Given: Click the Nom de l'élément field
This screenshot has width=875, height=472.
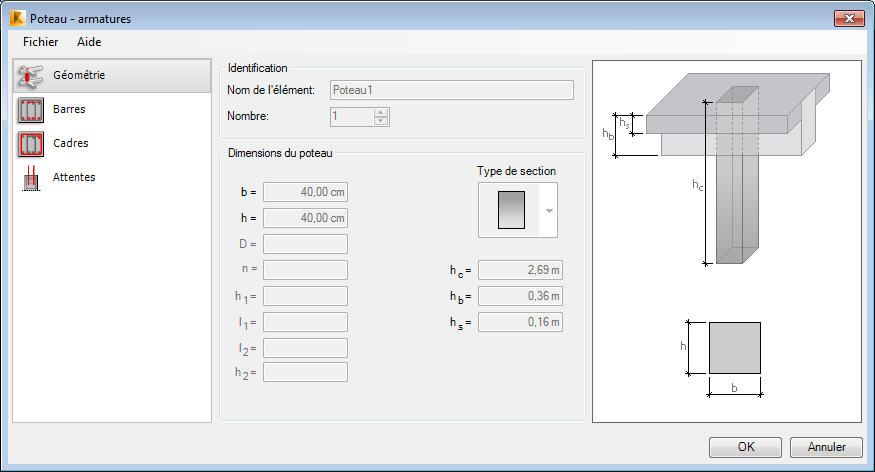Looking at the screenshot, I should (451, 90).
